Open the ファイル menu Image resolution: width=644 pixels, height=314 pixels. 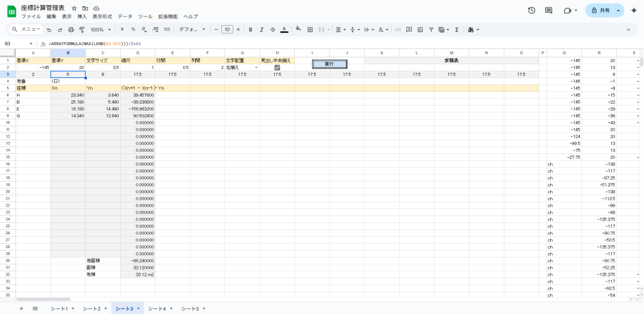(x=31, y=17)
